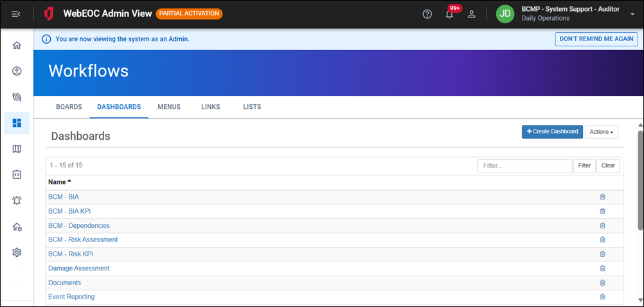The image size is (644, 307).
Task: Go to Home in the sidebar
Action: tap(17, 46)
